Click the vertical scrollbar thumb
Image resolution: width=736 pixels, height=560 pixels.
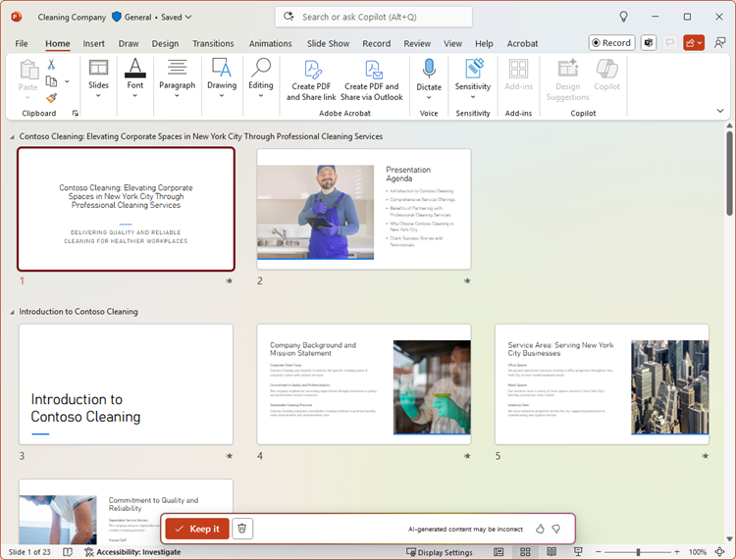(x=729, y=174)
